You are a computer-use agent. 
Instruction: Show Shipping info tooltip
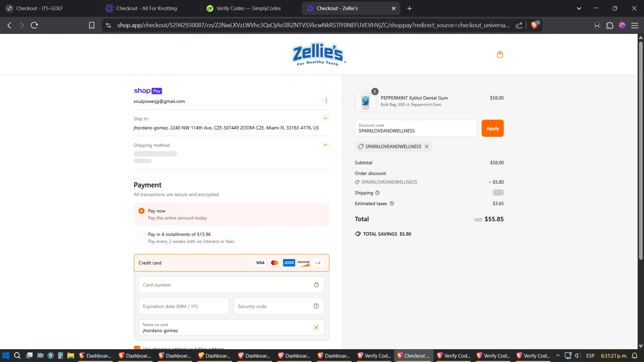[x=377, y=193]
